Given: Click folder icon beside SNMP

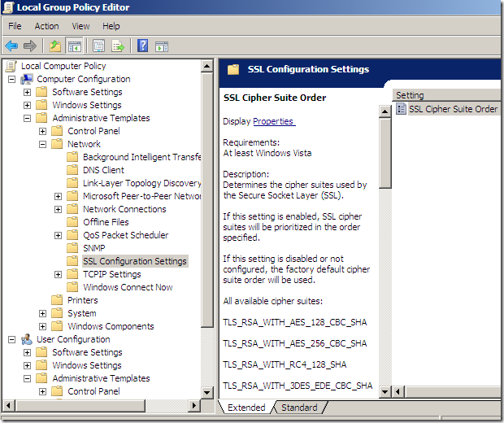Looking at the screenshot, I should coord(72,248).
